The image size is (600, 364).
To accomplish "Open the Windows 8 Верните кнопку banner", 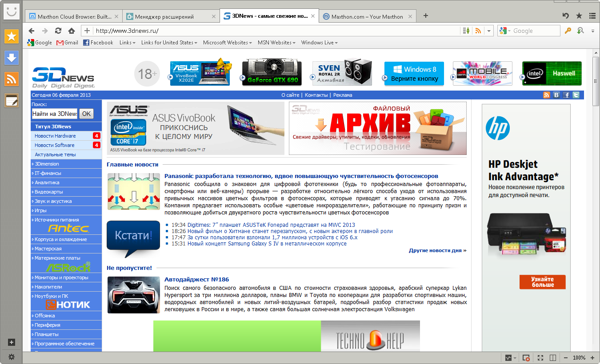I will click(414, 73).
